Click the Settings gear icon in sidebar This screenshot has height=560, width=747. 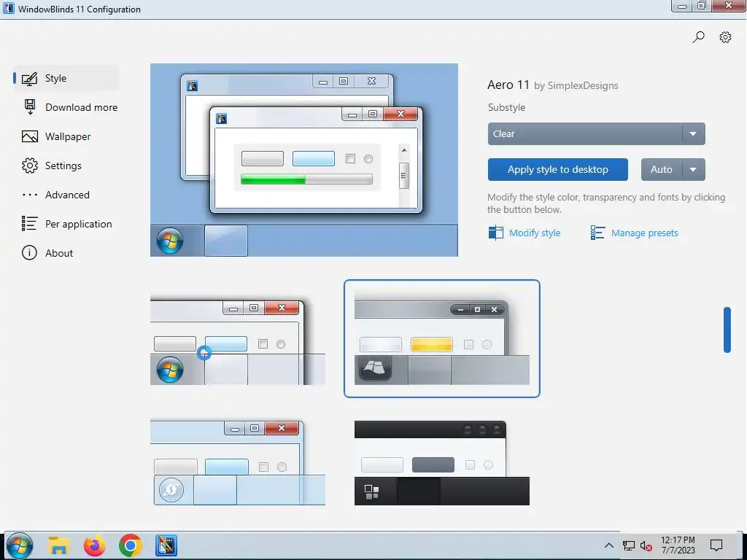coord(29,166)
